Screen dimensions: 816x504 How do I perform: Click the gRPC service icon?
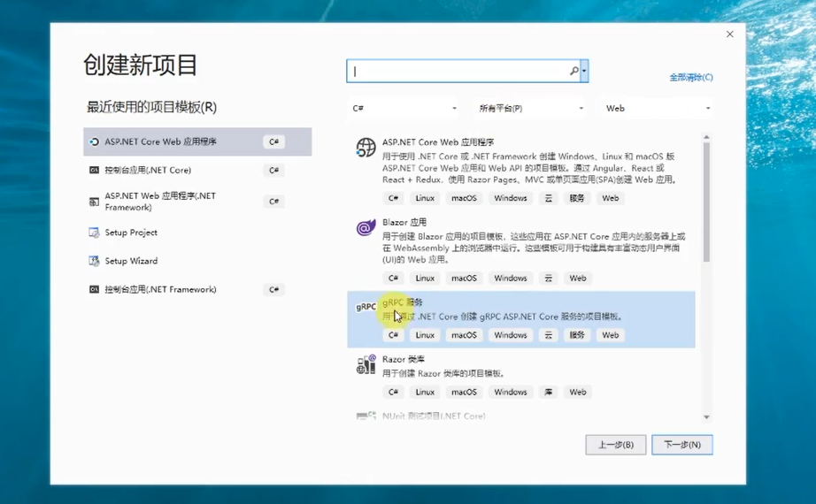click(x=366, y=307)
